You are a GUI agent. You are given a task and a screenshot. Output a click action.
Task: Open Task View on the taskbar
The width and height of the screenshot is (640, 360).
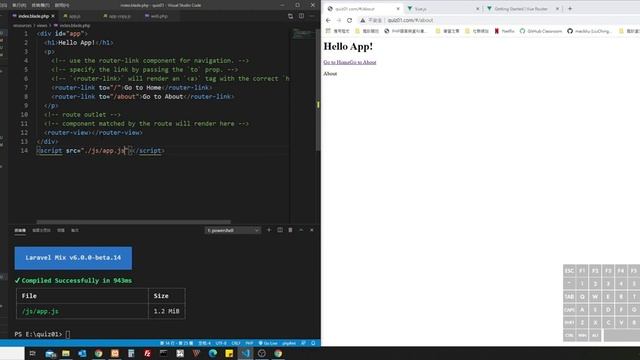[33, 353]
